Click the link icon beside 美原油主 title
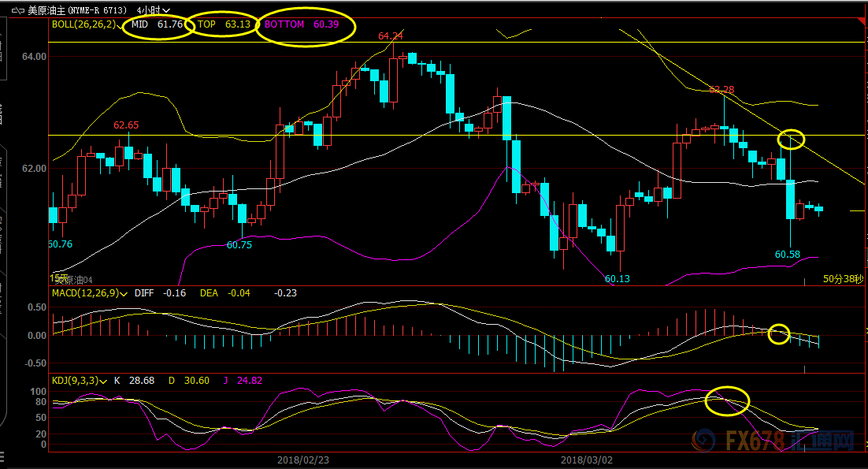Viewport: 868px width, 469px height. [x=17, y=11]
